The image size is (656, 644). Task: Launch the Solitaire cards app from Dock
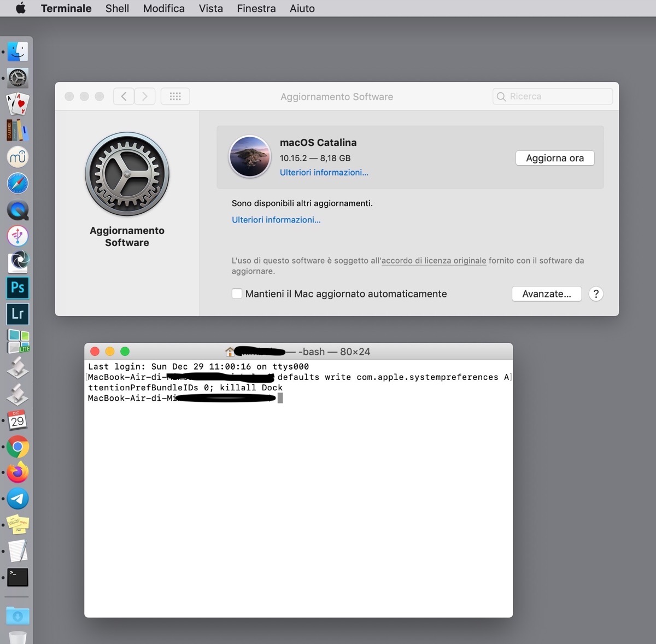tap(17, 104)
